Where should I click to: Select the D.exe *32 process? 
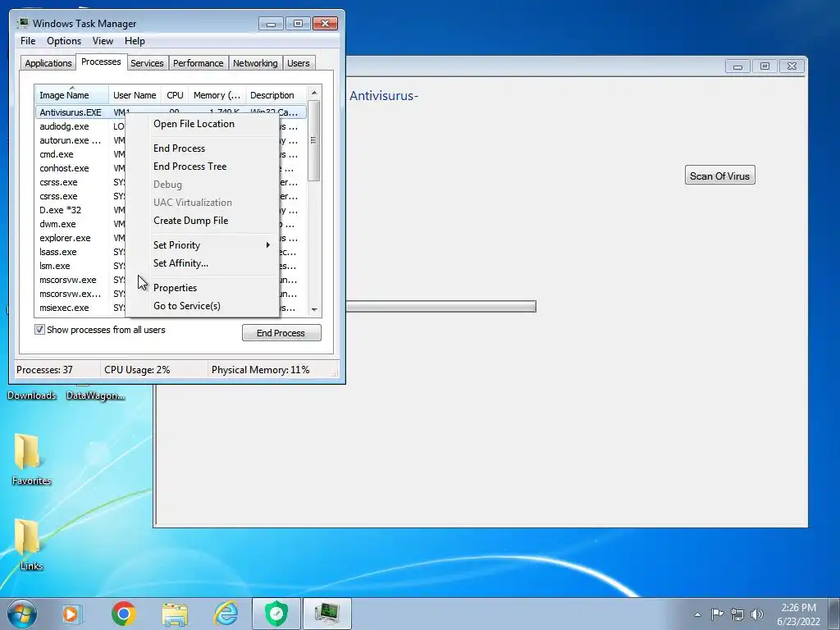click(x=61, y=210)
